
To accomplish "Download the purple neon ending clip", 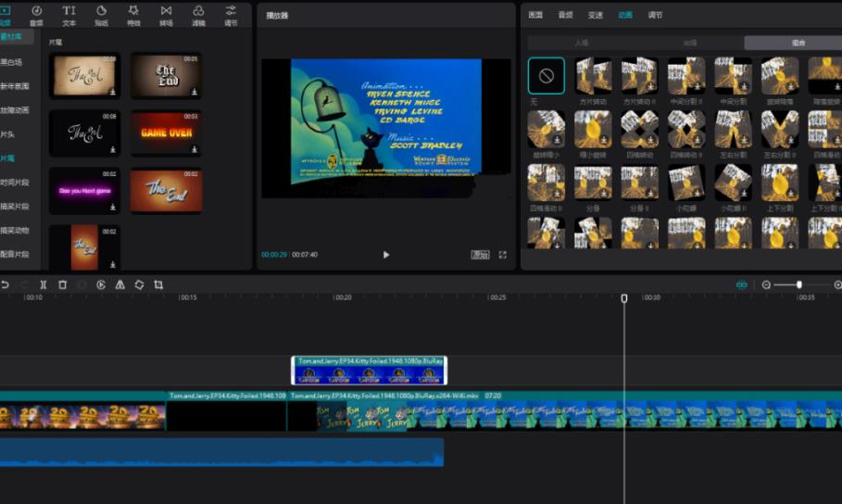I will pyautogui.click(x=113, y=207).
